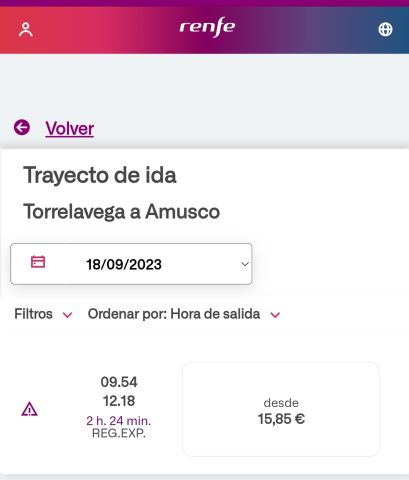Open Ordenar por: Hora de salida
The height and width of the screenshot is (480, 409).
click(x=174, y=314)
